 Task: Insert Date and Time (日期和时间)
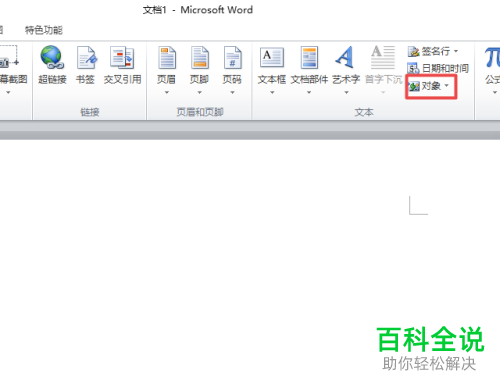point(438,68)
